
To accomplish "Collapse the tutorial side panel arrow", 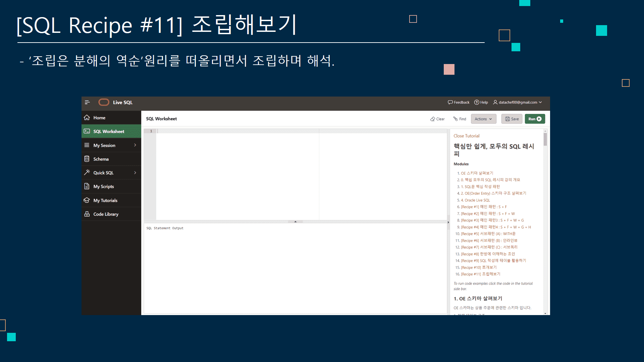I will (448, 222).
